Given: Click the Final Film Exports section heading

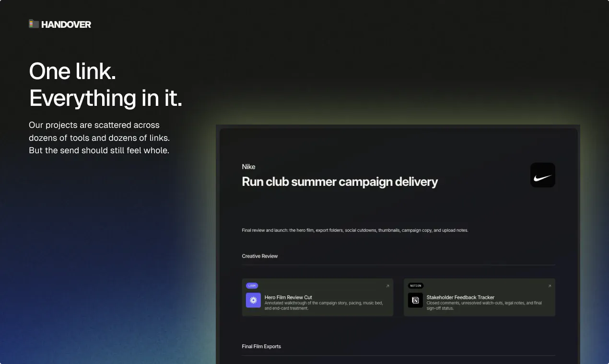Looking at the screenshot, I should click(261, 346).
